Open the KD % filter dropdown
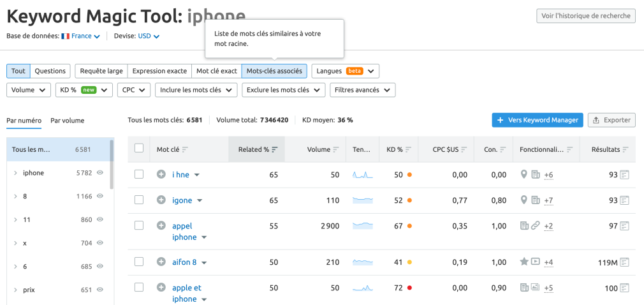Screen dimensions: 644x305 point(84,90)
